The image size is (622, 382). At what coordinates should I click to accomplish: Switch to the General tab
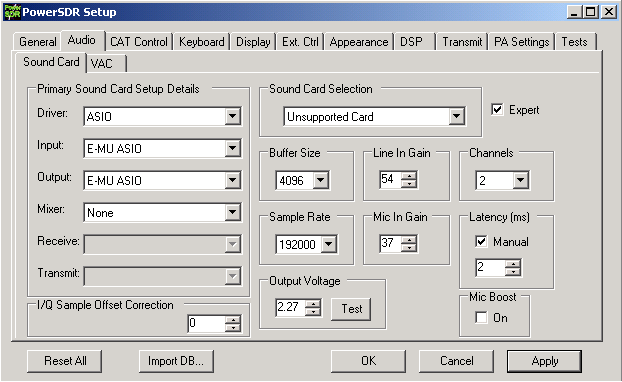coord(38,42)
